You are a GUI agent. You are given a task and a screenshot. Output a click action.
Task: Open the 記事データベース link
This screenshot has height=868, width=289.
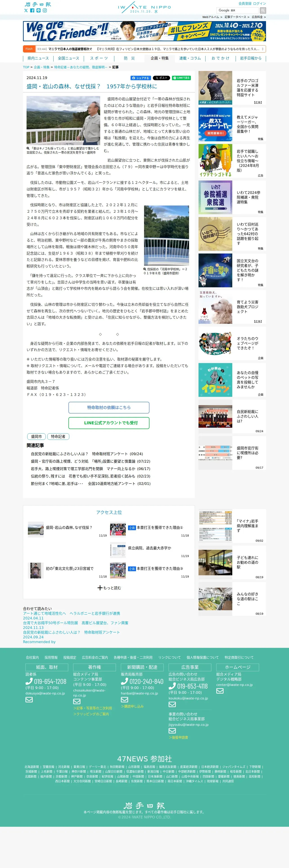pyautogui.click(x=237, y=17)
